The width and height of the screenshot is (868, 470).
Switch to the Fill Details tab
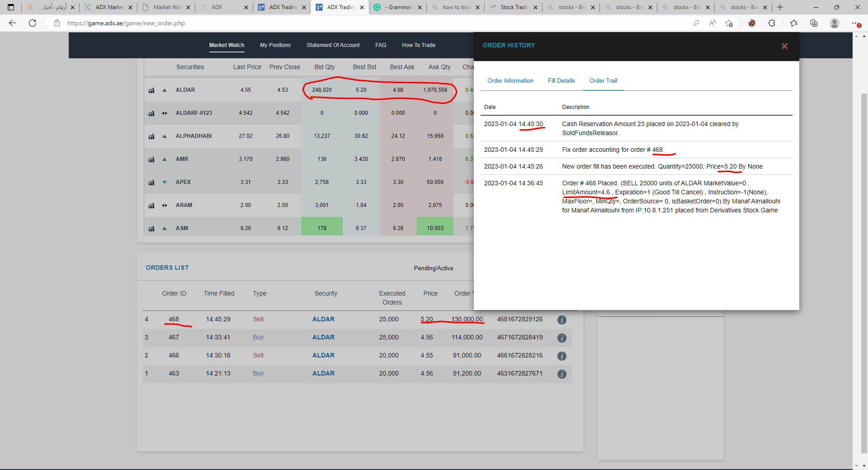tap(561, 80)
